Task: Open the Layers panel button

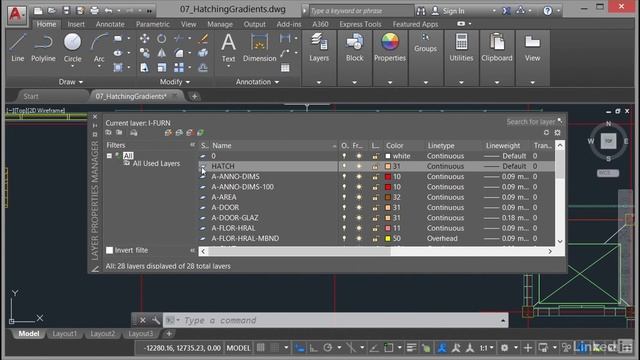Action: (x=319, y=48)
